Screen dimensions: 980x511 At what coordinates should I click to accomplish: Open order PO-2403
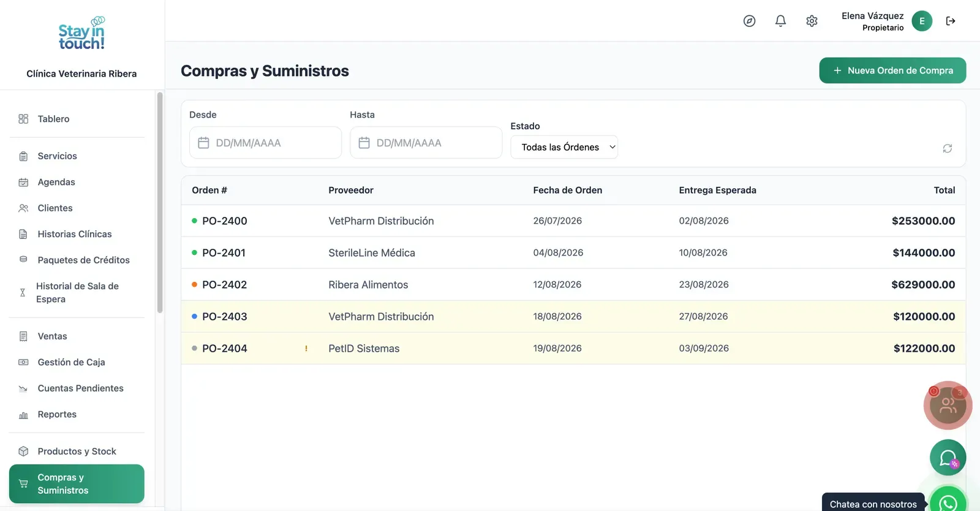tap(225, 317)
